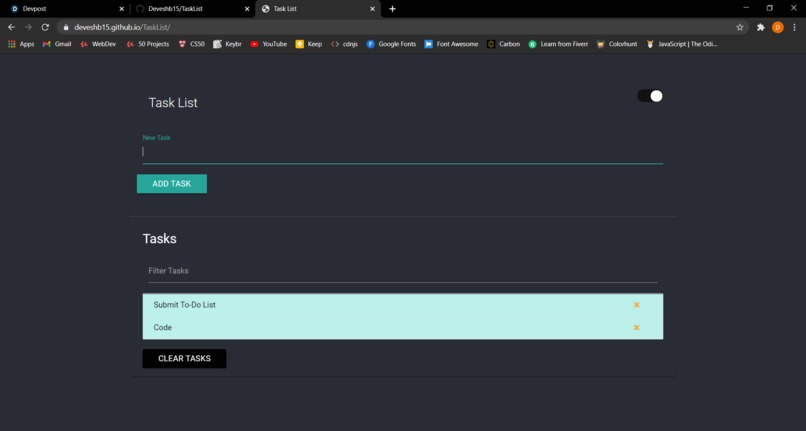Open the Chrome profile avatar
This screenshot has height=431, width=806.
[778, 27]
